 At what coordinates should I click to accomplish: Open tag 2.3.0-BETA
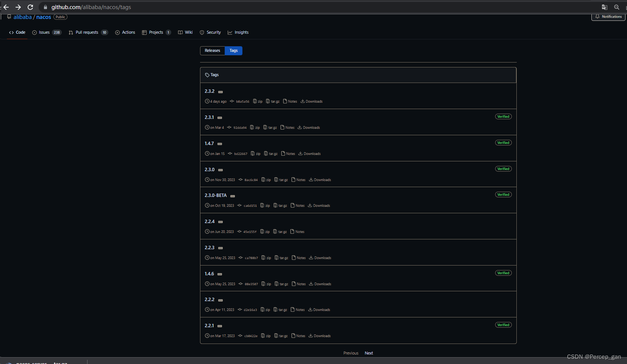click(216, 195)
